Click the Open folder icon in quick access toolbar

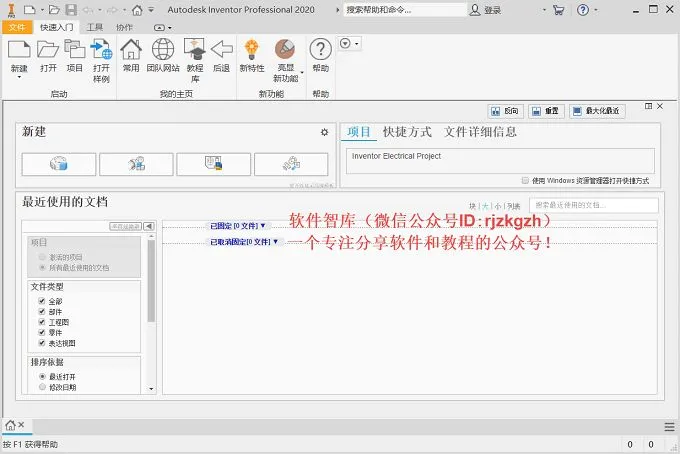pos(54,10)
